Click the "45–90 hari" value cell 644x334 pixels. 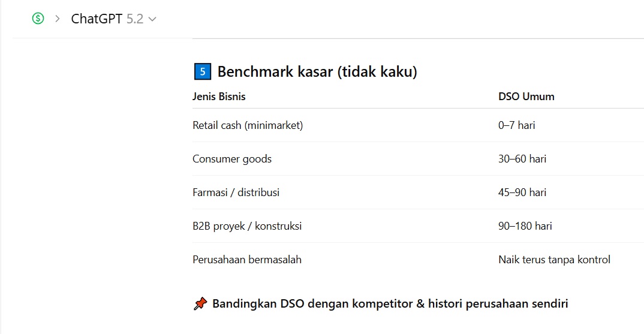522,192
